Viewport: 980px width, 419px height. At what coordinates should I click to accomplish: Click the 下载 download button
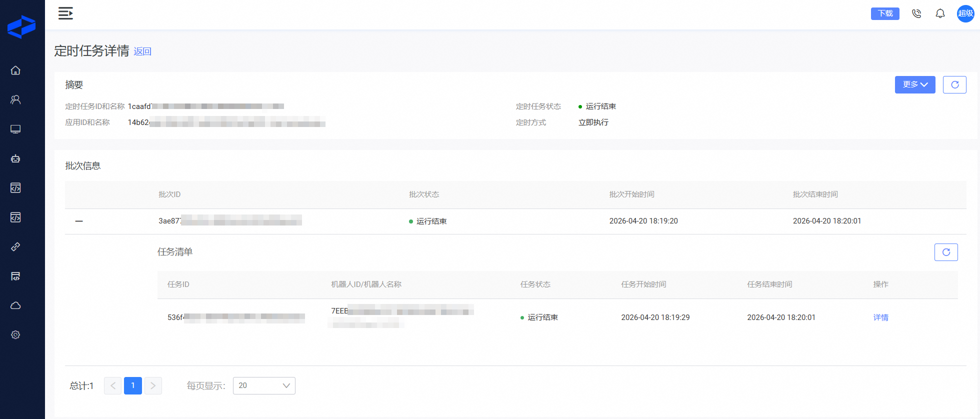[x=885, y=13]
